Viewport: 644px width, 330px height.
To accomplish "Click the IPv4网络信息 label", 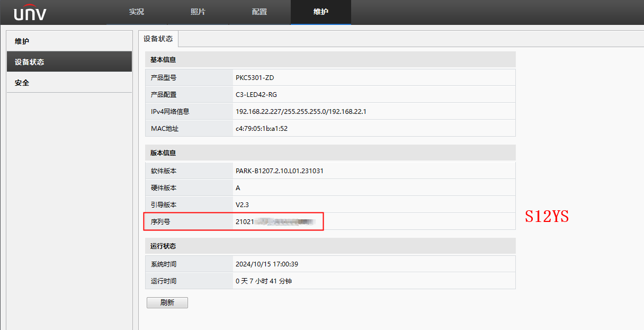I will tap(170, 111).
